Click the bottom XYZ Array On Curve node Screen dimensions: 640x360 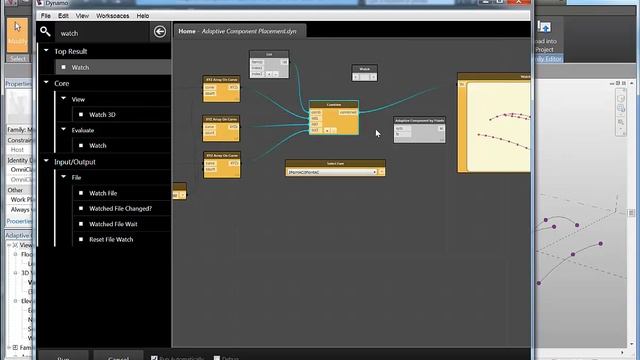pyautogui.click(x=222, y=164)
